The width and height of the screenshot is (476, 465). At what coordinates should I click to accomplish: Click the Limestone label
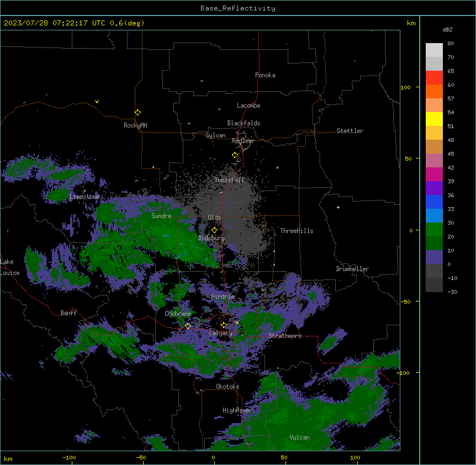[84, 197]
